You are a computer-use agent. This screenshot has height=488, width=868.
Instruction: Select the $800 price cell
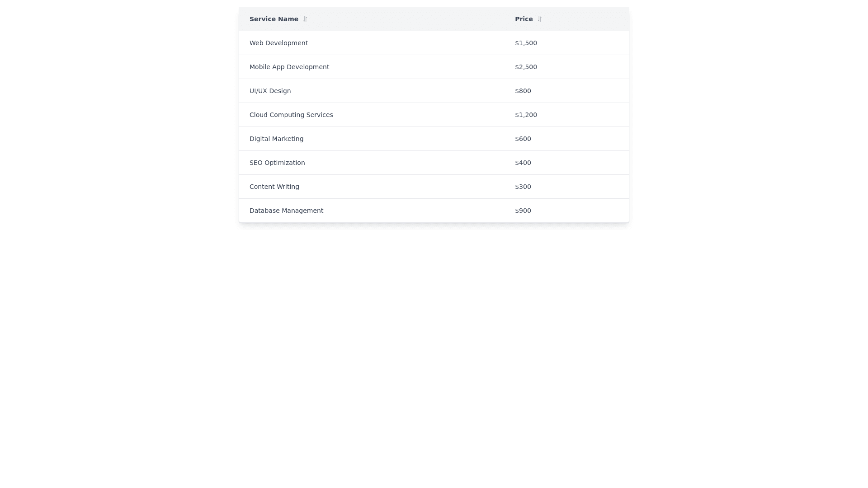[523, 91]
